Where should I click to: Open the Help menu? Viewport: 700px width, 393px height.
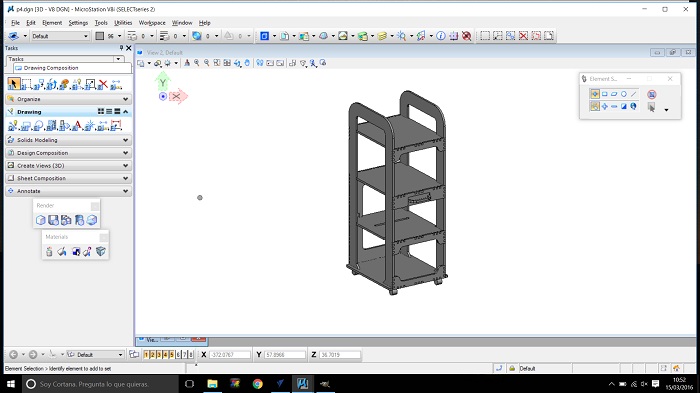click(204, 23)
